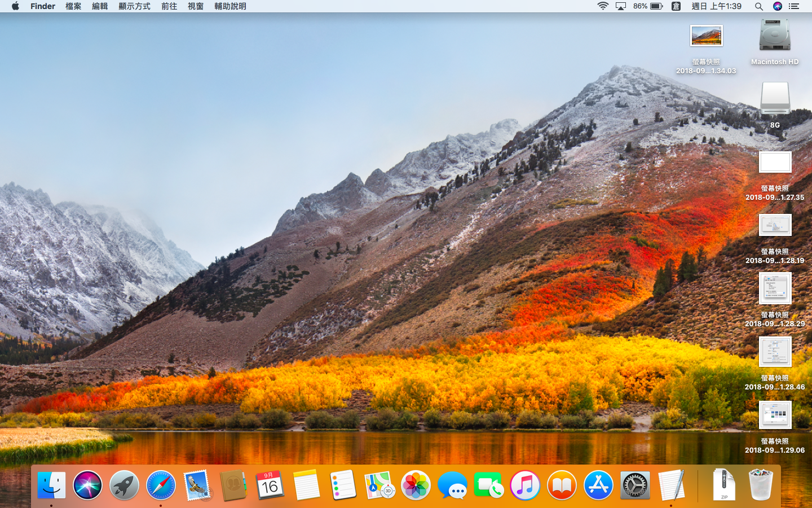The width and height of the screenshot is (812, 508).
Task: Open iTunes music note icon
Action: [x=526, y=485]
